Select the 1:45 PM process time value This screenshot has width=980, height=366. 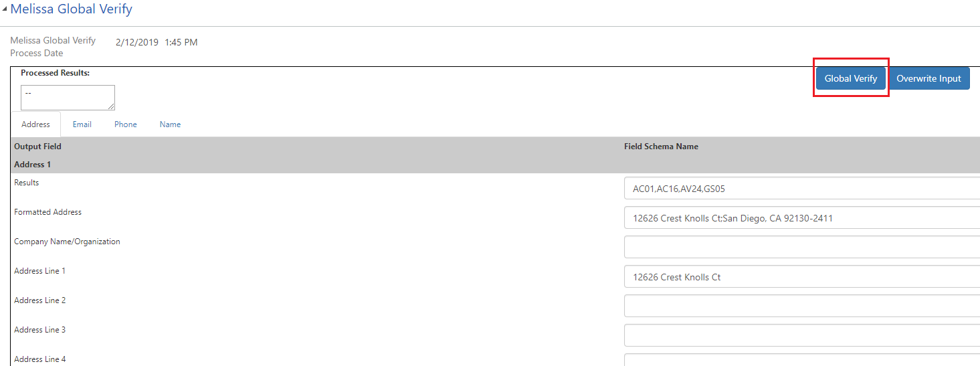181,42
